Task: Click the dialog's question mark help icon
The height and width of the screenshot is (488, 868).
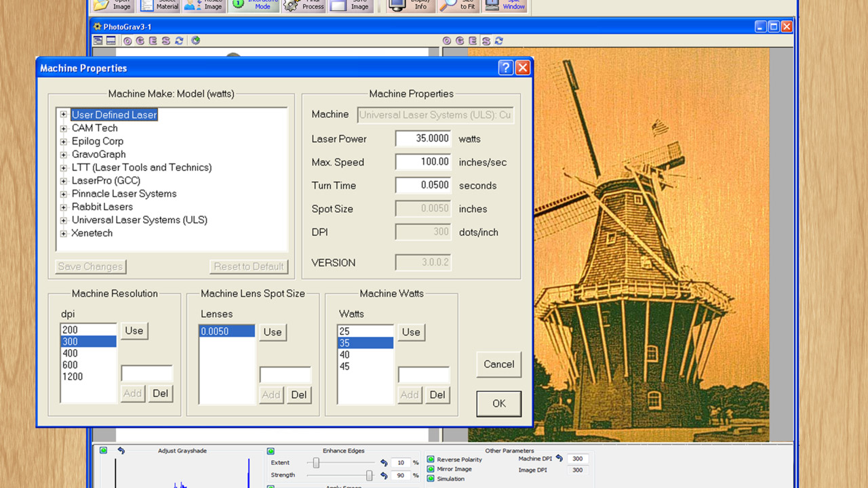Action: [x=505, y=68]
